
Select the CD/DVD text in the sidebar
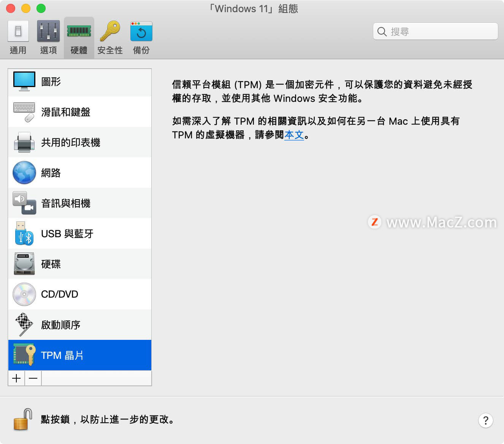pyautogui.click(x=60, y=294)
